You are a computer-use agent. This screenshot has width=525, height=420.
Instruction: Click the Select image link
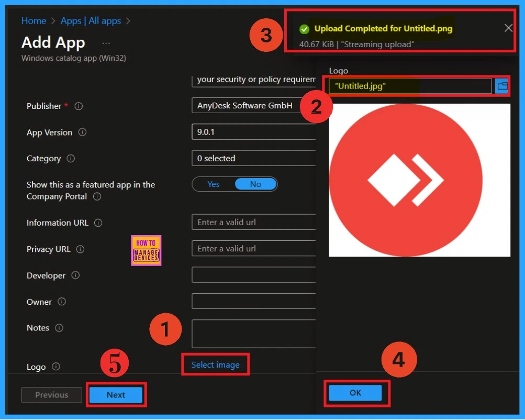215,364
